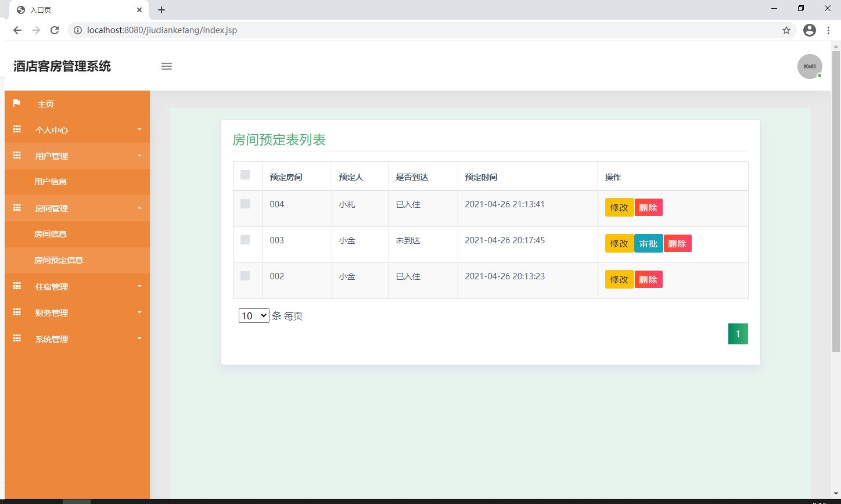Click the 预定时间 column header

point(481,177)
